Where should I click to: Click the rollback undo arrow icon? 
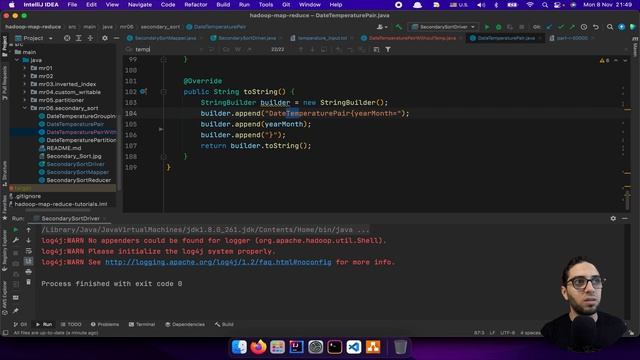[596, 27]
